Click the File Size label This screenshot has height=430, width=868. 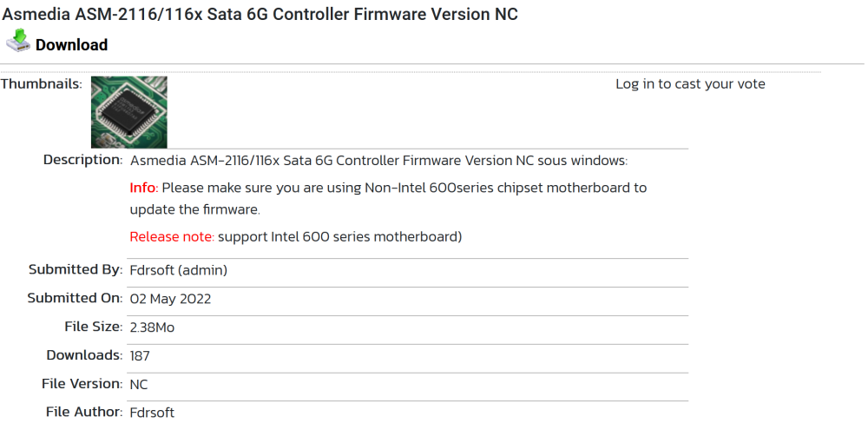94,327
